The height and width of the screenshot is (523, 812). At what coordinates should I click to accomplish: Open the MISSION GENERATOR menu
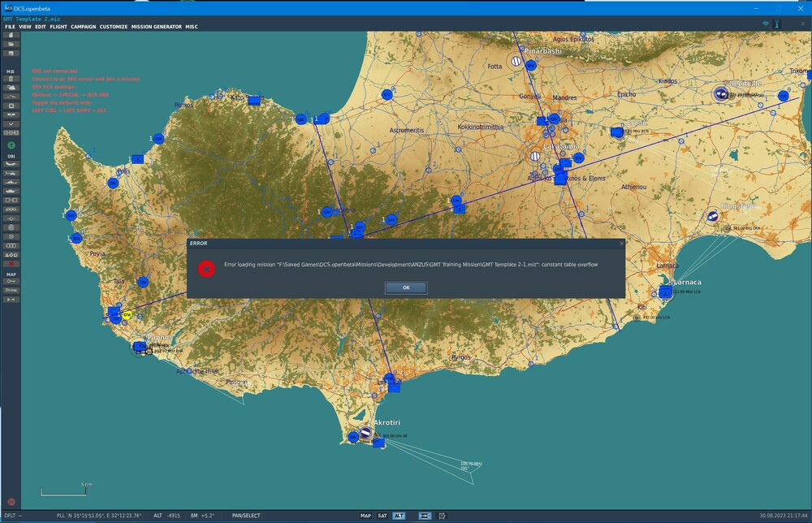(x=157, y=27)
